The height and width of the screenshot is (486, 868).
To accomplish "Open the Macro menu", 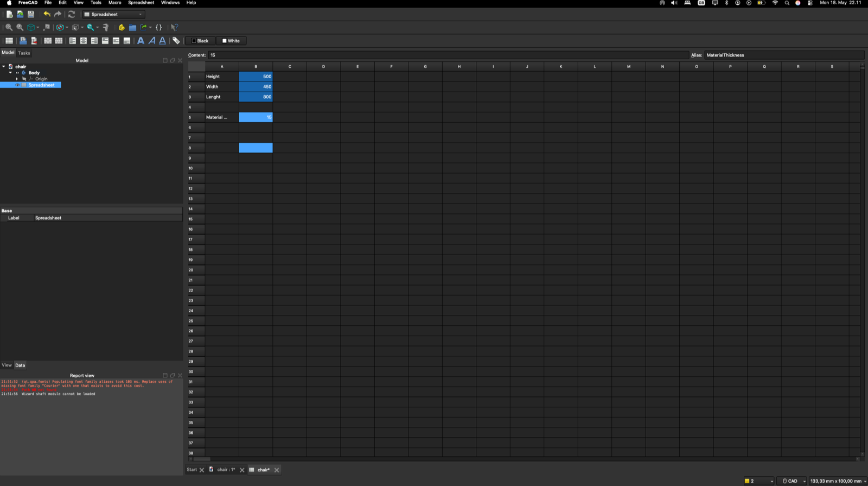I will 115,3.
